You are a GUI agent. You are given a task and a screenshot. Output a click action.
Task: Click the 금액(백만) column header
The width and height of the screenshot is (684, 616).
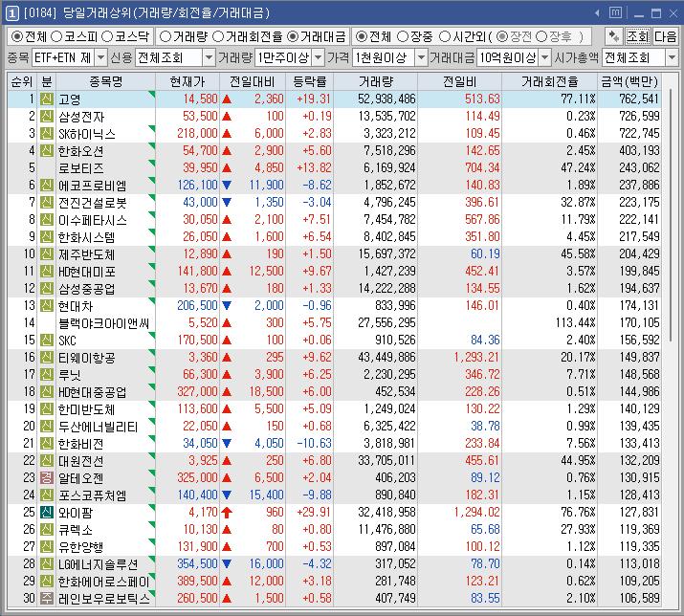[x=629, y=81]
